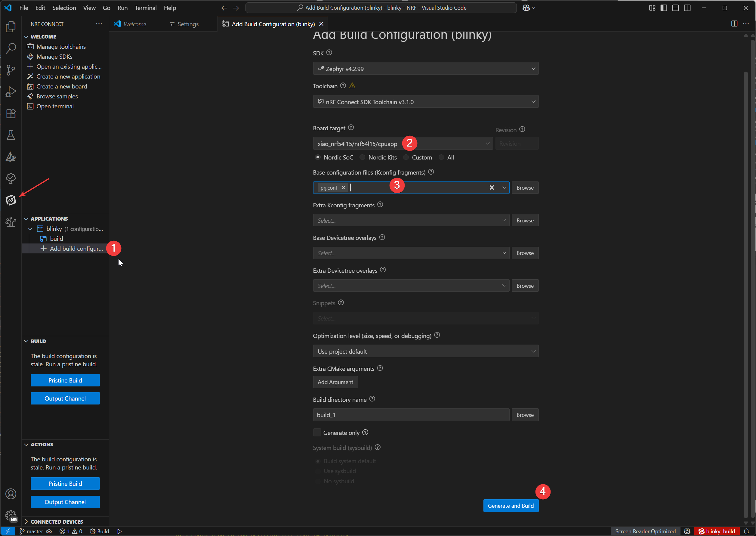
Task: Click Browse next to Build directory name
Action: tap(525, 415)
